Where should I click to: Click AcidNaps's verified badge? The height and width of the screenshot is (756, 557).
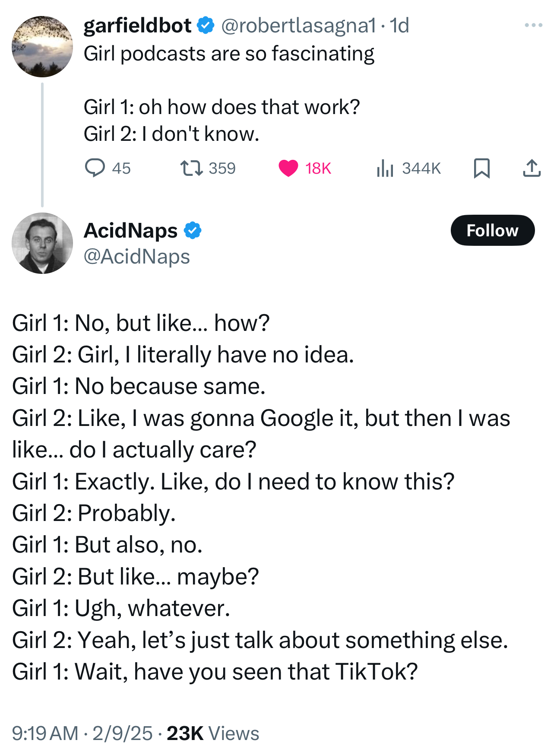coord(193,230)
